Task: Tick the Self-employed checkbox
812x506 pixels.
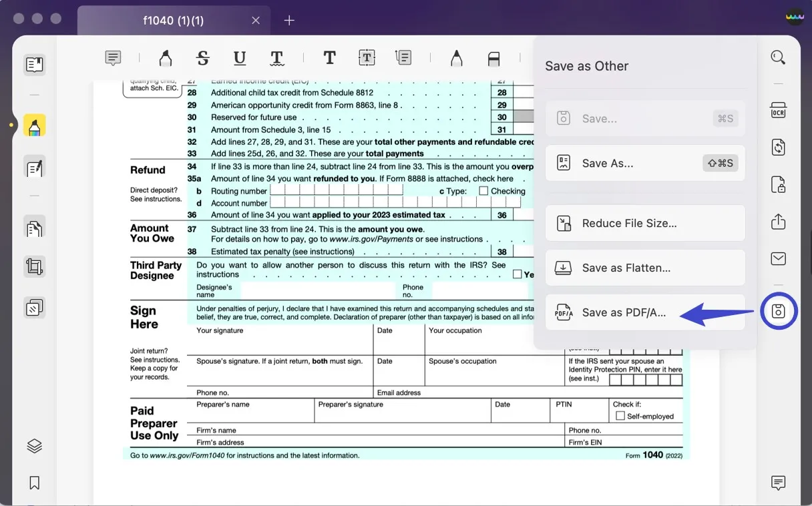Action: [620, 416]
